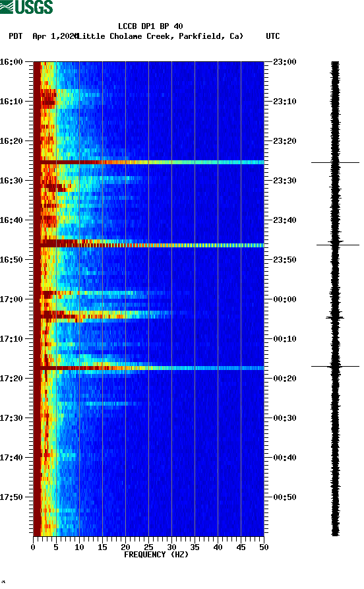
Task: Click the 0 Hz frequency axis label
Action: point(33,547)
